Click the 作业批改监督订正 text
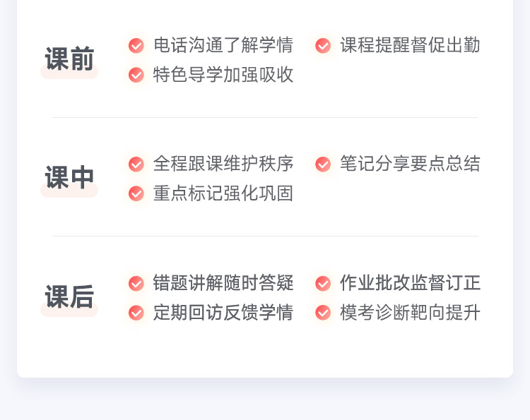530x420 pixels. pos(410,284)
